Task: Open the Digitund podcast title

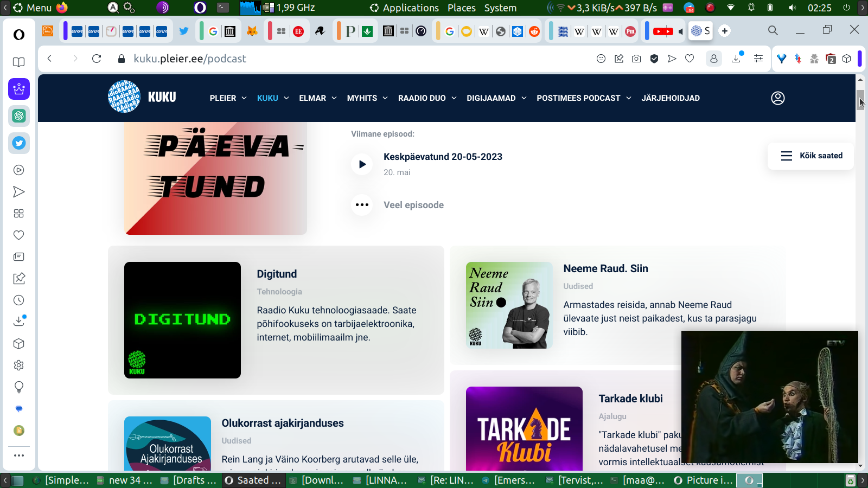Action: point(277,274)
